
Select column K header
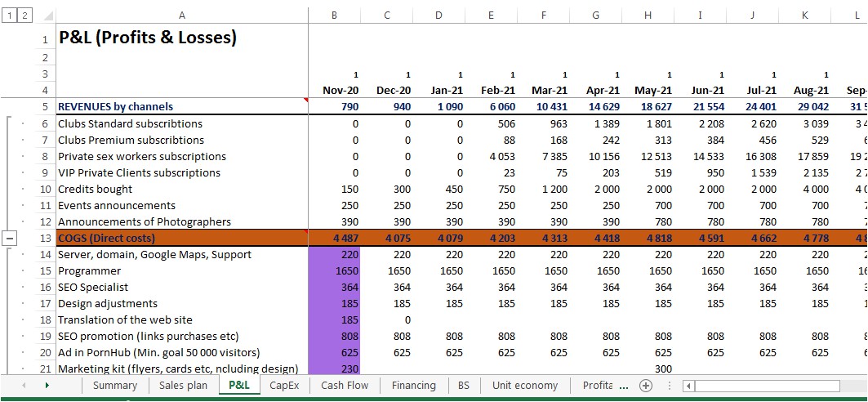(x=804, y=16)
